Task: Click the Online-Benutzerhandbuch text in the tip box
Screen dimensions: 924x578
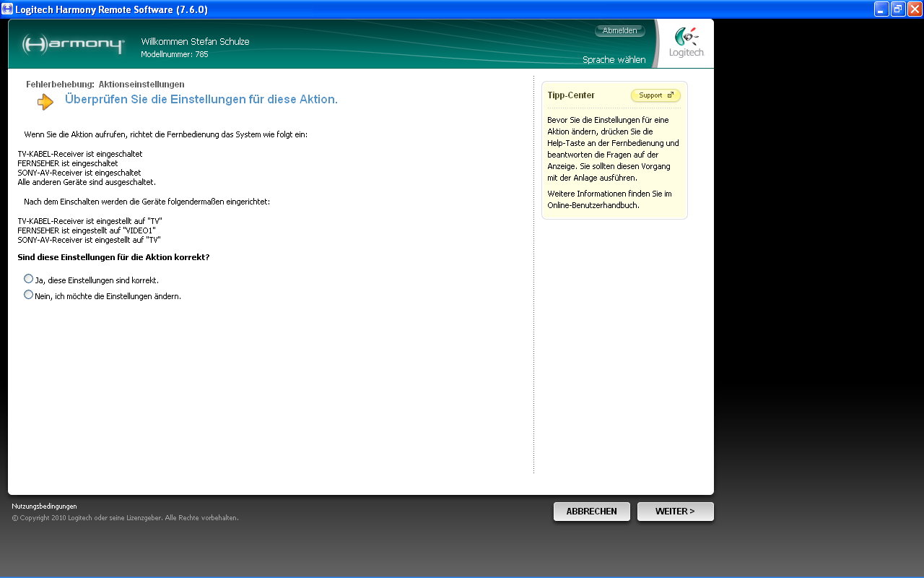Action: tap(593, 205)
